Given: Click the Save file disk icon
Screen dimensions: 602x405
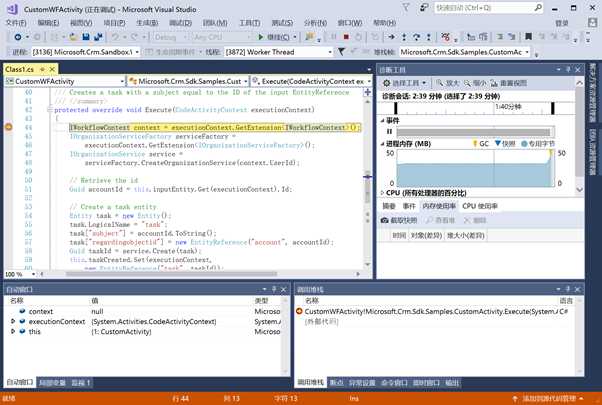Looking at the screenshot, I should pos(86,37).
